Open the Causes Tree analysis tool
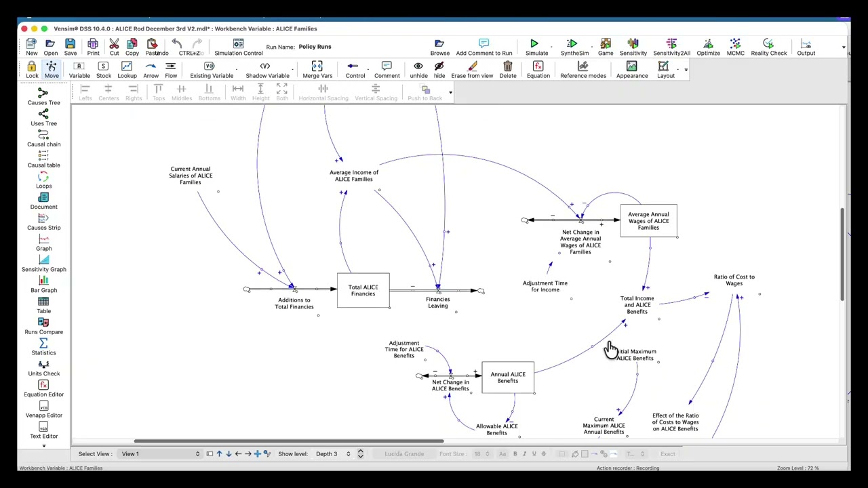Viewport: 868px width, 488px height. pyautogui.click(x=43, y=96)
